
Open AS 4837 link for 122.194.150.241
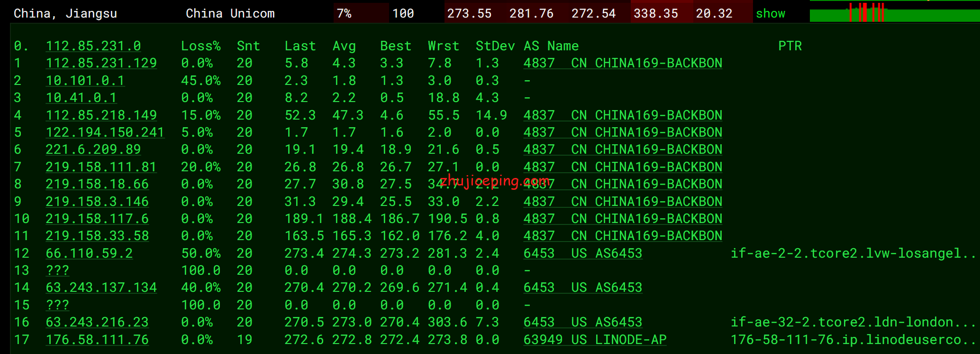pyautogui.click(x=623, y=132)
